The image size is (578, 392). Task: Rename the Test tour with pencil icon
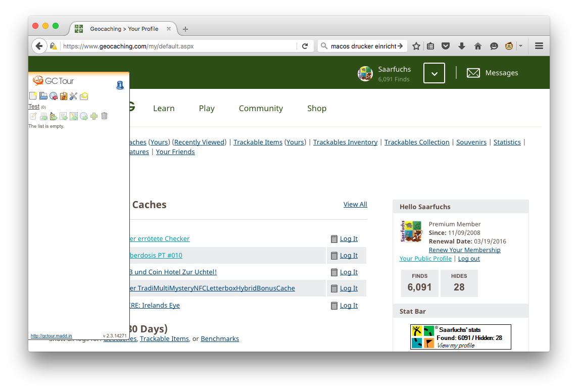33,116
